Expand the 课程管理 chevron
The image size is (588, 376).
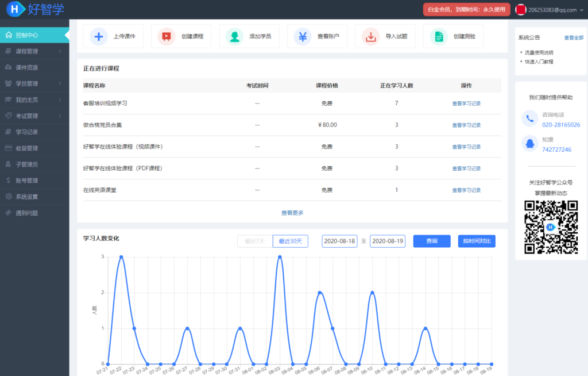pyautogui.click(x=60, y=51)
